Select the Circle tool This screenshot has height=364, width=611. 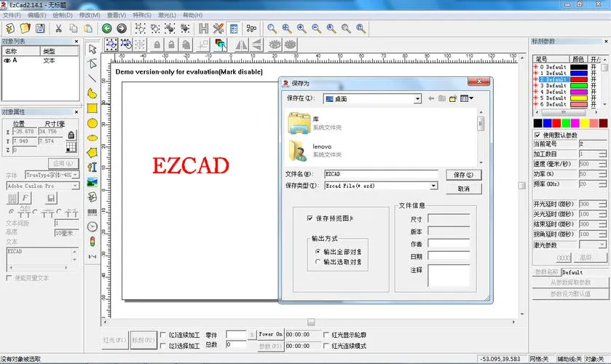(92, 123)
